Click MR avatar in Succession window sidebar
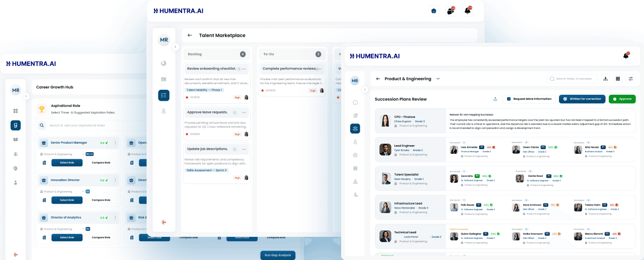The height and width of the screenshot is (260, 644). 355,81
